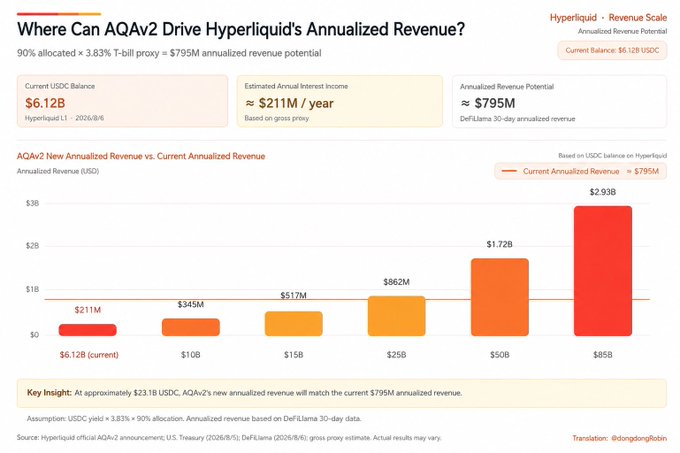Select the Annualized Revenue Potential card

pyautogui.click(x=559, y=101)
